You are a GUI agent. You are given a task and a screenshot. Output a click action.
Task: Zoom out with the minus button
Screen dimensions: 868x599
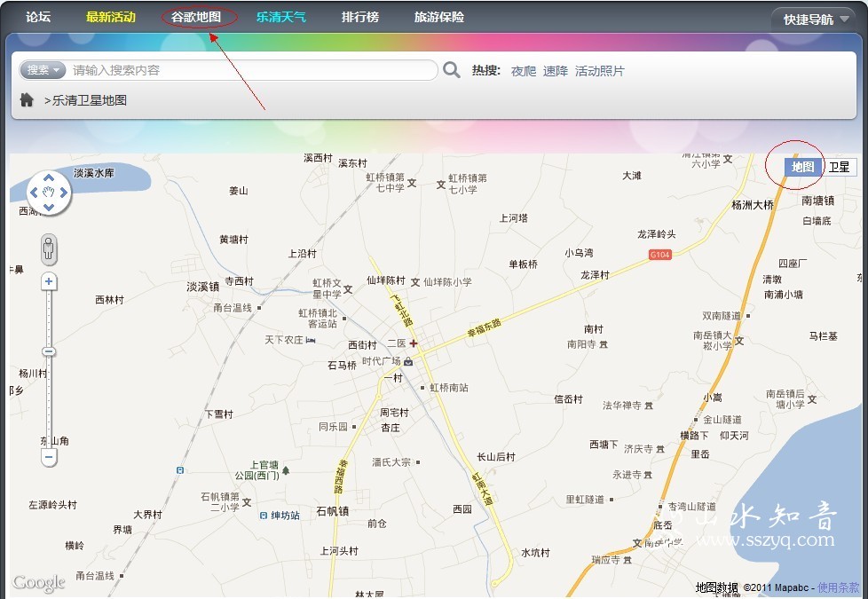click(50, 457)
